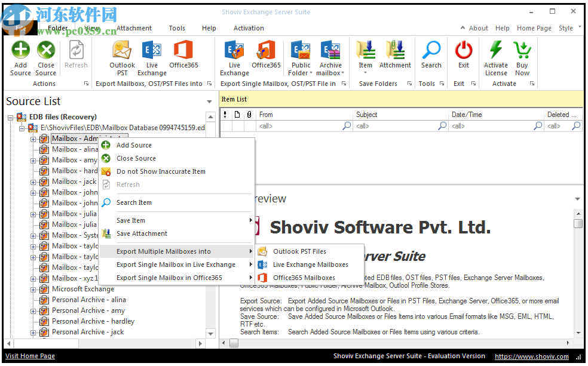
Task: Click the Visit Home Page link
Action: (x=29, y=356)
